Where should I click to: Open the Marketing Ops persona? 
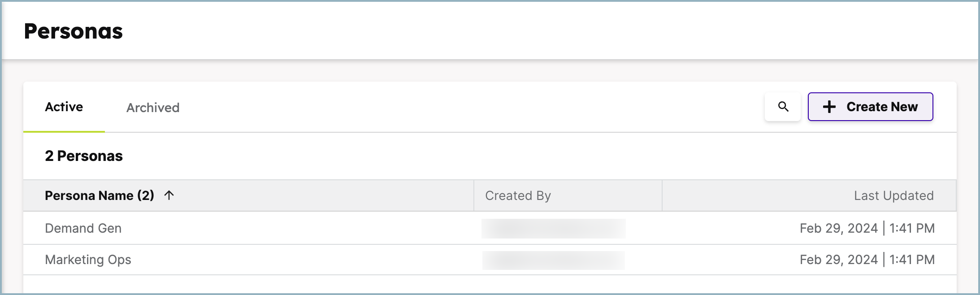(x=88, y=260)
